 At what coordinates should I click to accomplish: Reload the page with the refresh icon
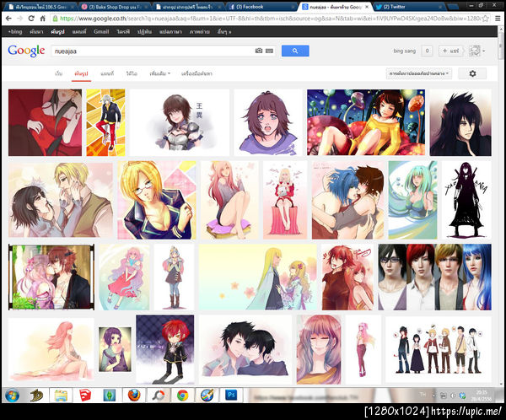tap(31, 19)
